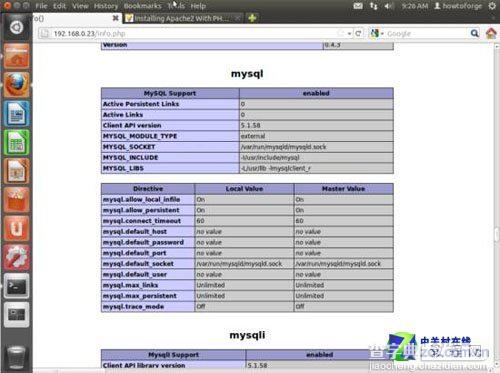Viewport: 500px width, 373px height.
Task: Open Ubuntu One from the launcher
Action: coord(17,229)
